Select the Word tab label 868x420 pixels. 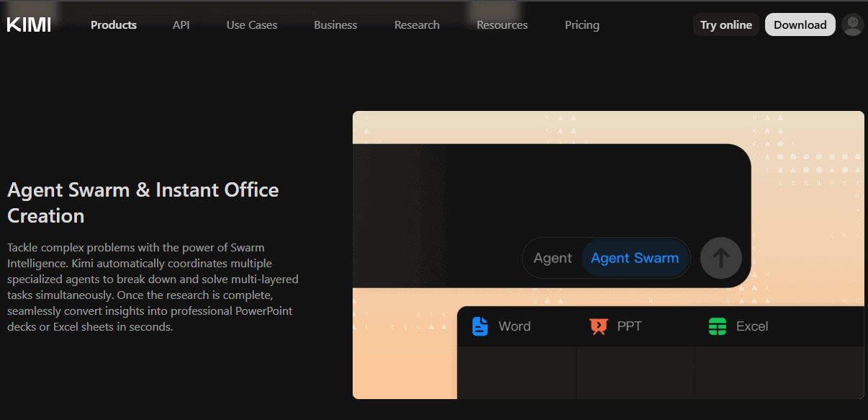pyautogui.click(x=515, y=326)
